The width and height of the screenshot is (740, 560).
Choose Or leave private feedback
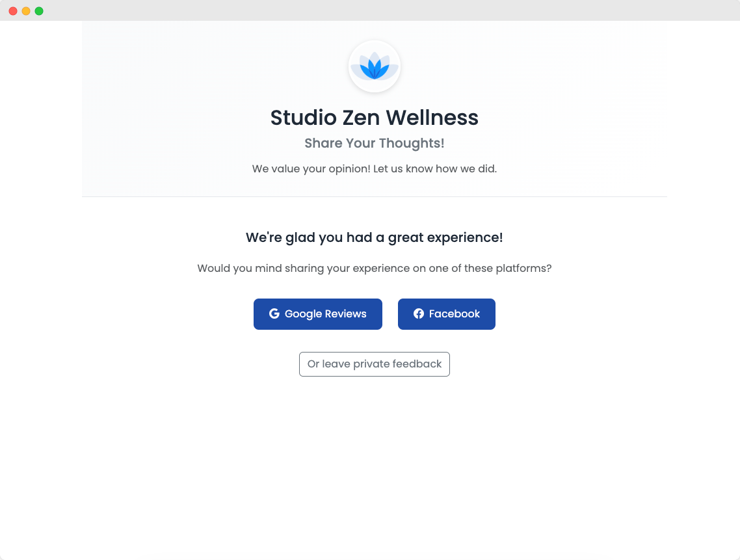tap(375, 364)
